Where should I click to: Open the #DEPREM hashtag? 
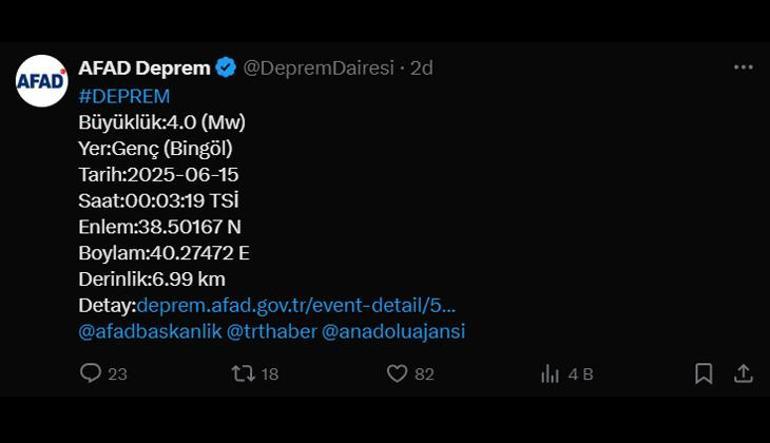pos(124,96)
